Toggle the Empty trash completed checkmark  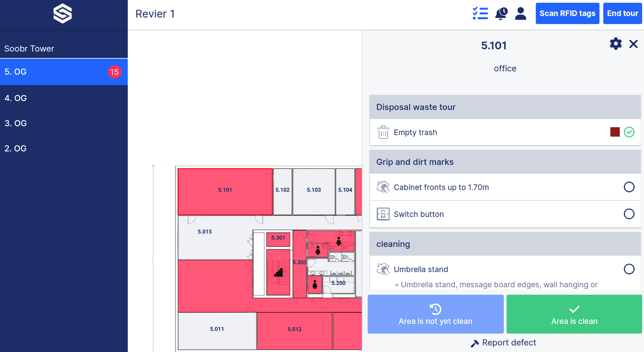629,132
